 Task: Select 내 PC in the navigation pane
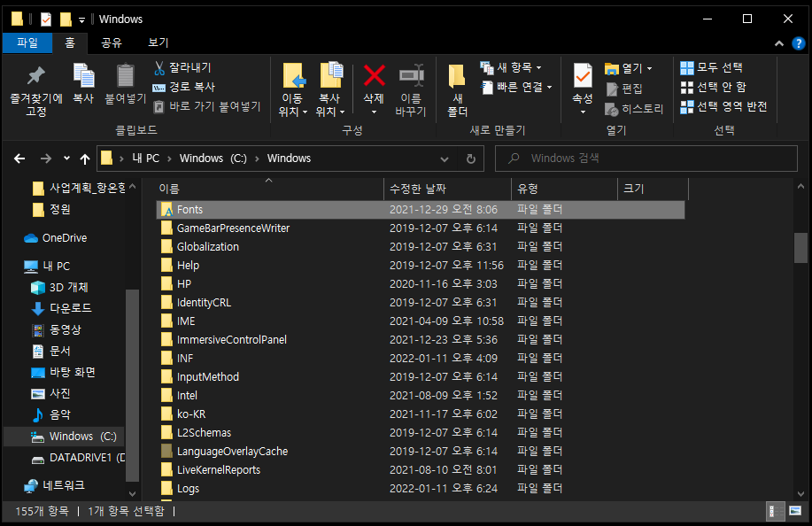pyautogui.click(x=47, y=267)
